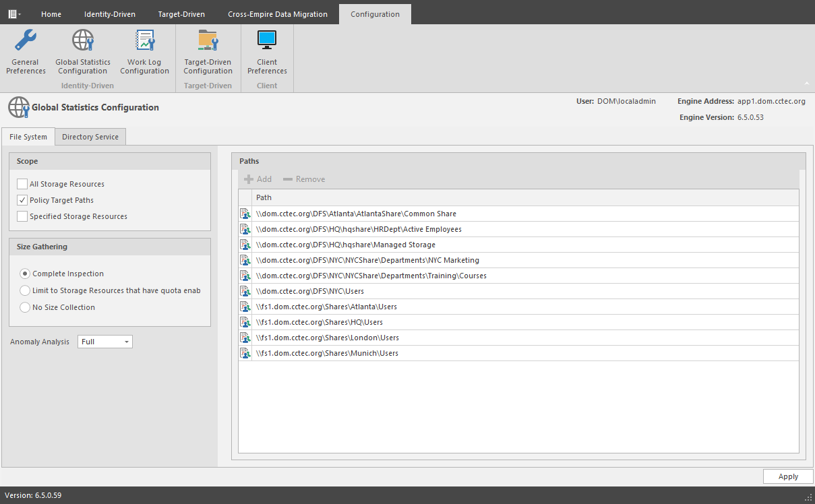The image size is (815, 504).
Task: Collapse the ribbon using the small arrow
Action: pyautogui.click(x=807, y=84)
